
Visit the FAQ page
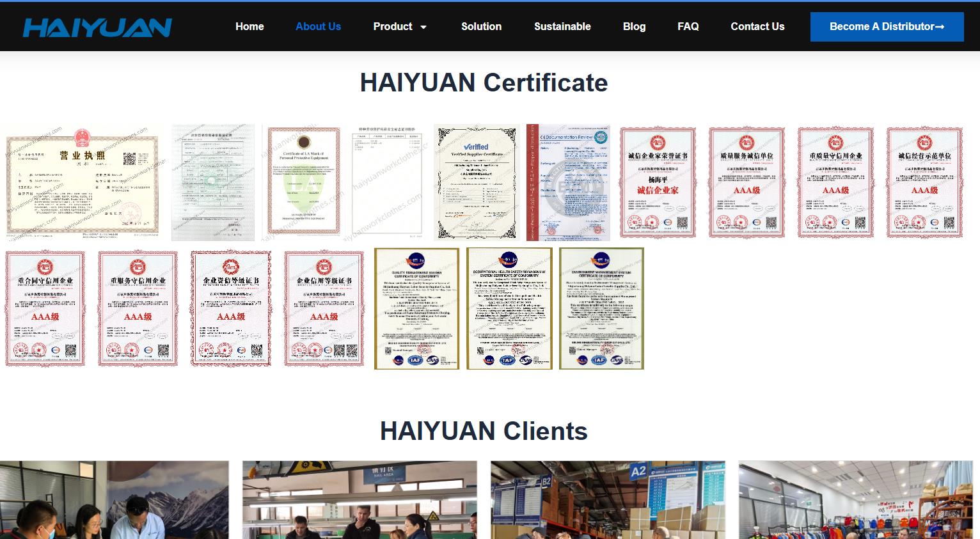[688, 26]
